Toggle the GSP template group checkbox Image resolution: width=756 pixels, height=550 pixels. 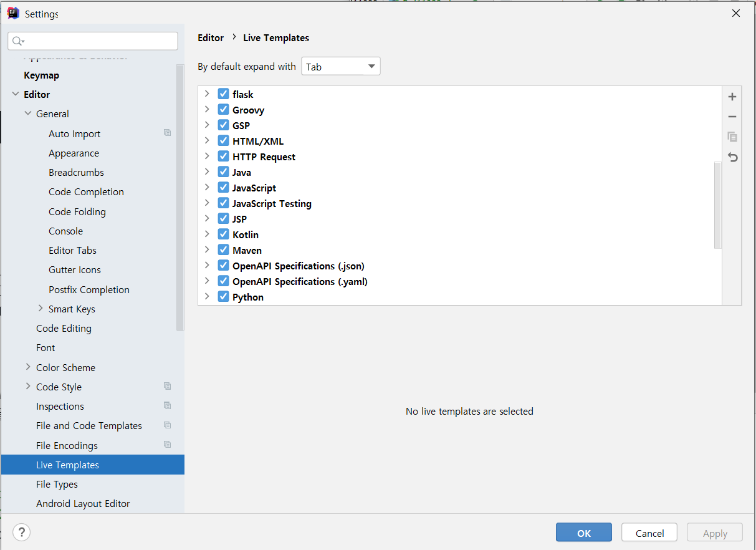(x=223, y=125)
